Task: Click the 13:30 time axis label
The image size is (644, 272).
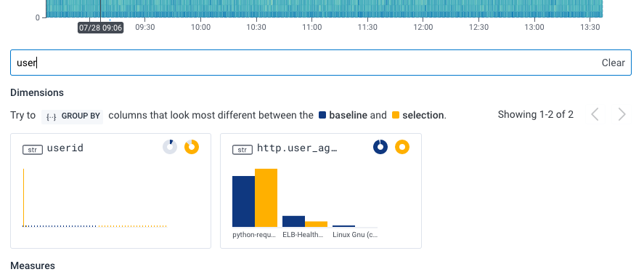Action: tap(590, 27)
